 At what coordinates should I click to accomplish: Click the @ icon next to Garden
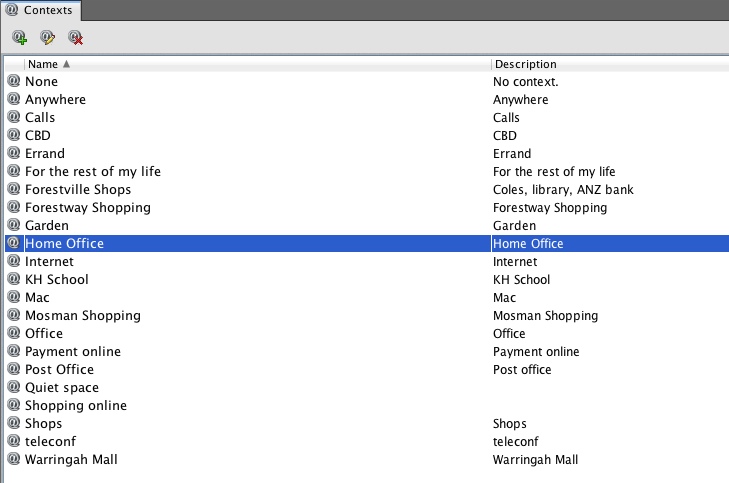pos(14,226)
